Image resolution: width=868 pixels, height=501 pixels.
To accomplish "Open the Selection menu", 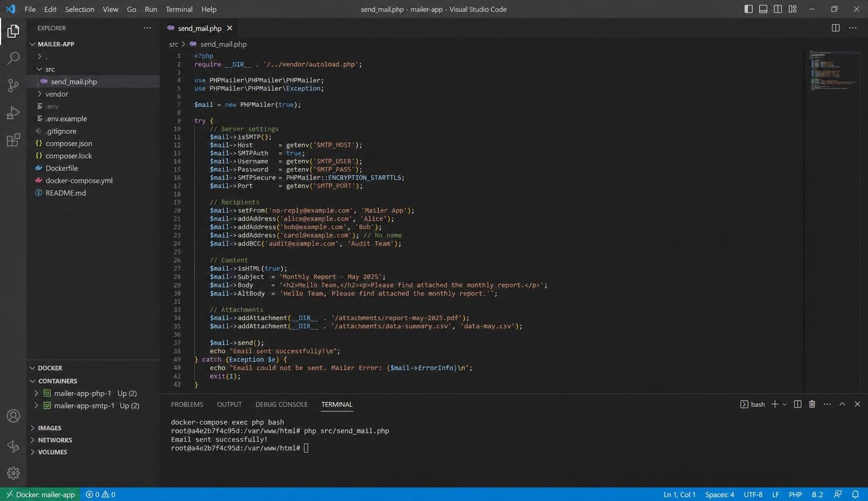I will (x=79, y=9).
